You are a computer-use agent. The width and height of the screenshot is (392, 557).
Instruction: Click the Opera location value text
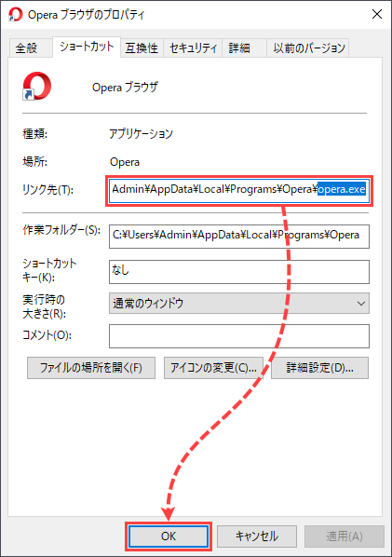coord(125,162)
